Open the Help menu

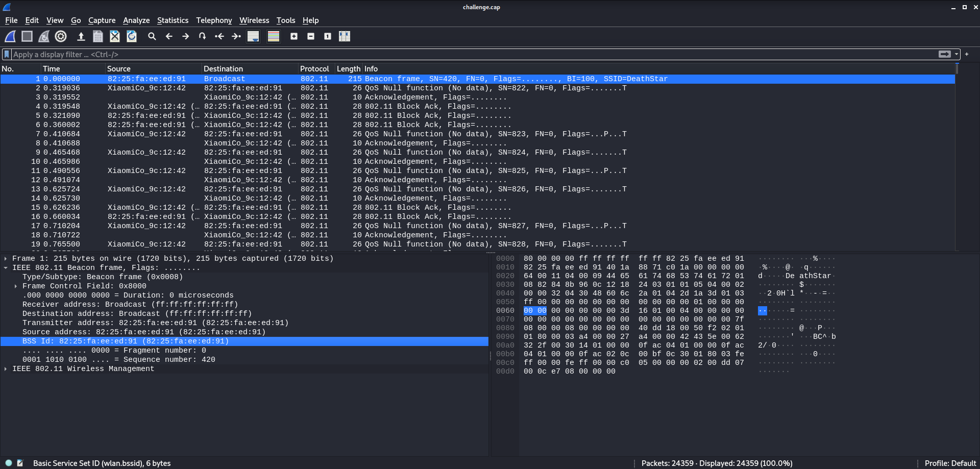[x=310, y=20]
